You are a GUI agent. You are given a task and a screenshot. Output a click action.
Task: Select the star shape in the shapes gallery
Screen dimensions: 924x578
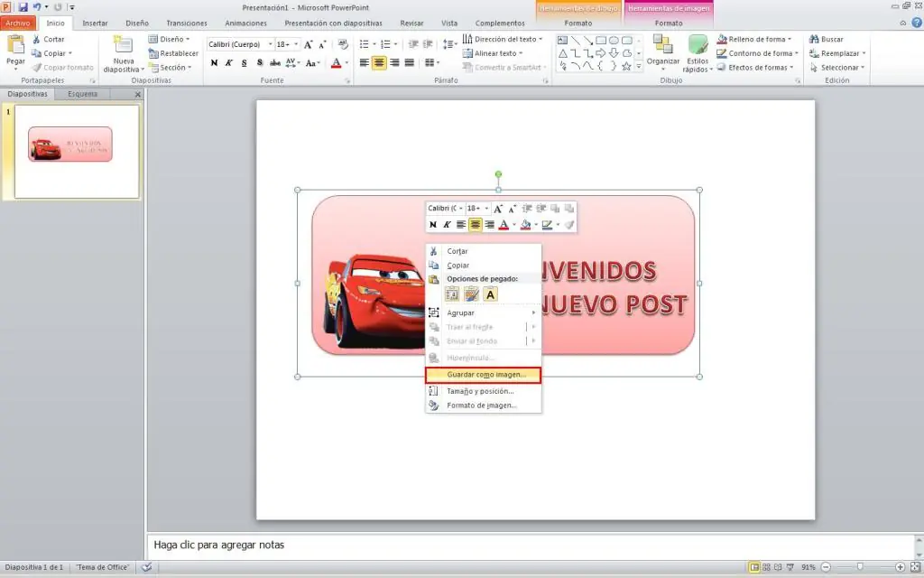point(626,66)
